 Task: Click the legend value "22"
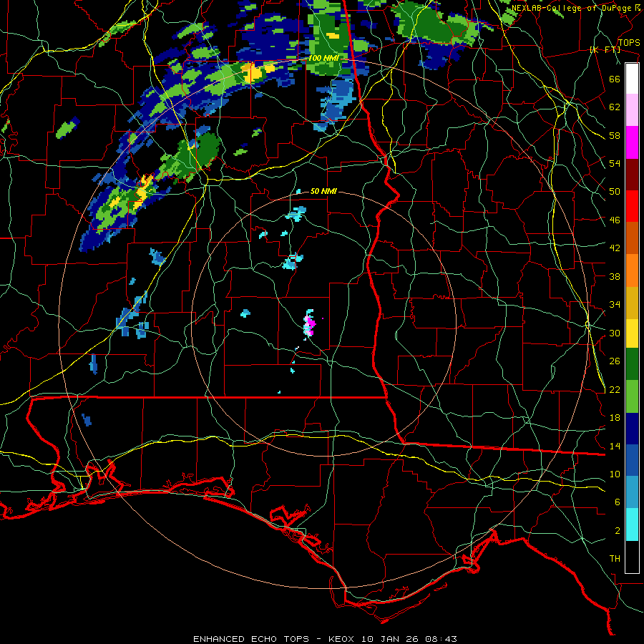click(615, 389)
